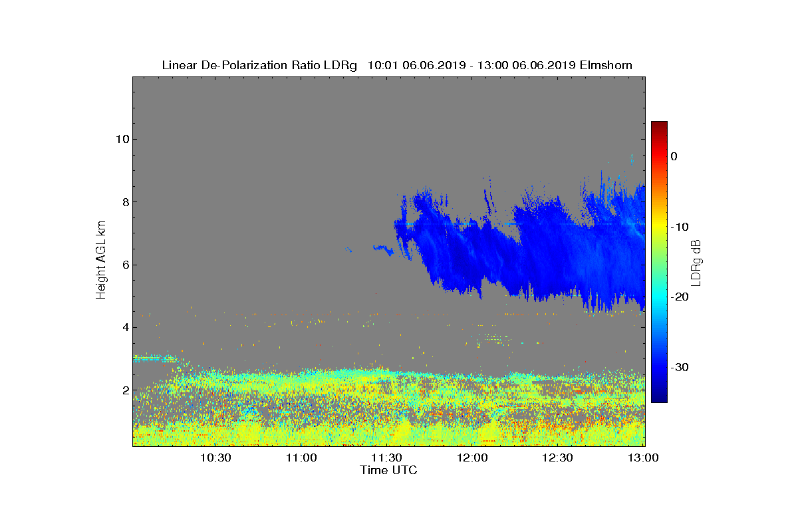Click the height tick label '4'

tap(124, 327)
